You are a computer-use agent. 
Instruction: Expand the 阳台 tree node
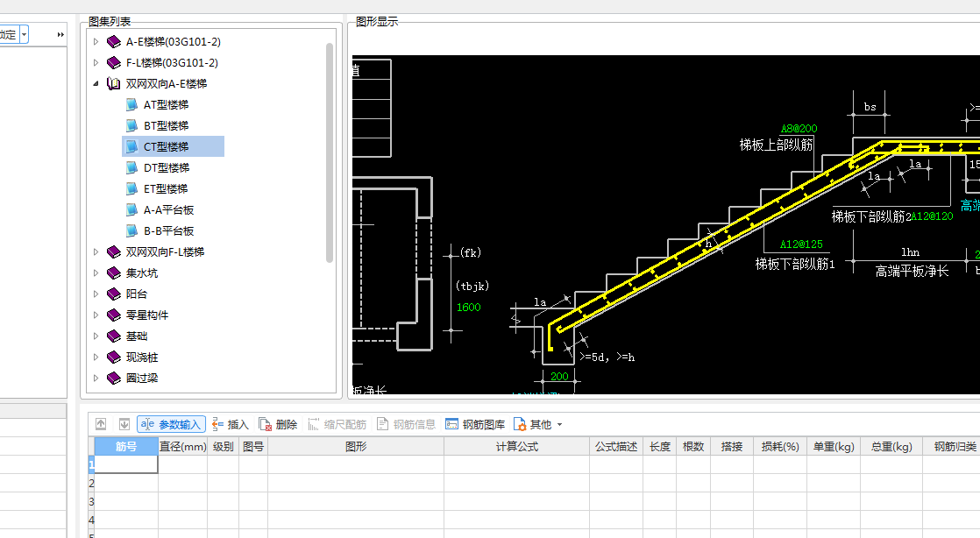(x=96, y=294)
